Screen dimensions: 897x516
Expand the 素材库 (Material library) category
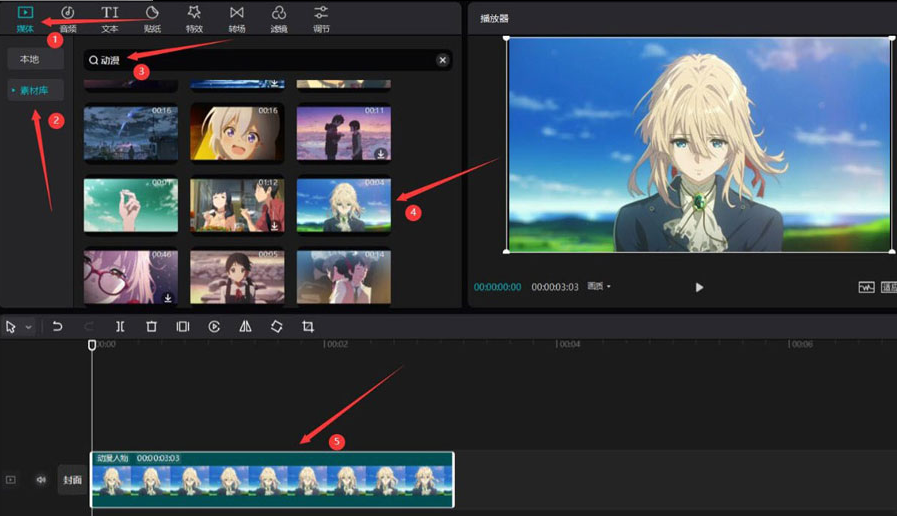tap(35, 90)
